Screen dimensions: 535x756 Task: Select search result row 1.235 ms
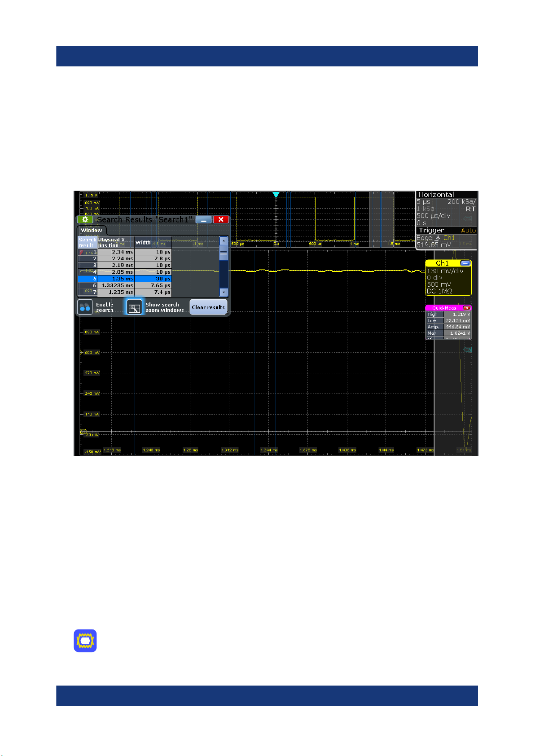(125, 292)
